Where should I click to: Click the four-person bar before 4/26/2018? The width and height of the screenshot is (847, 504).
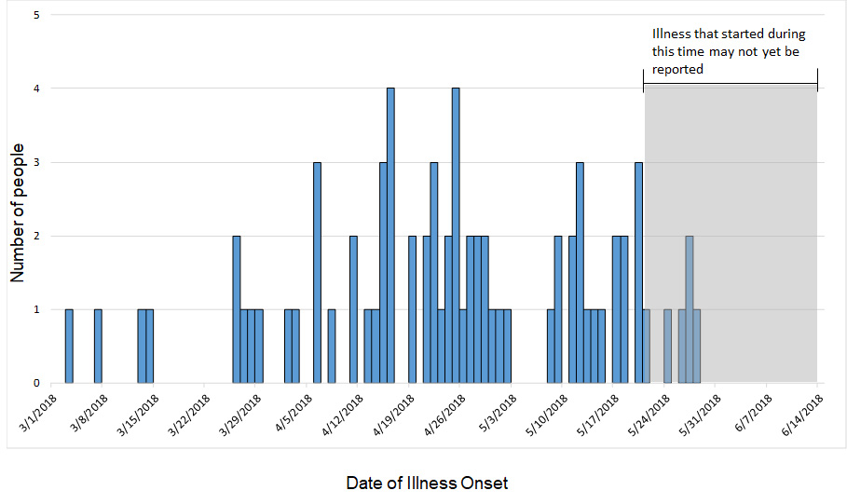tap(456, 236)
